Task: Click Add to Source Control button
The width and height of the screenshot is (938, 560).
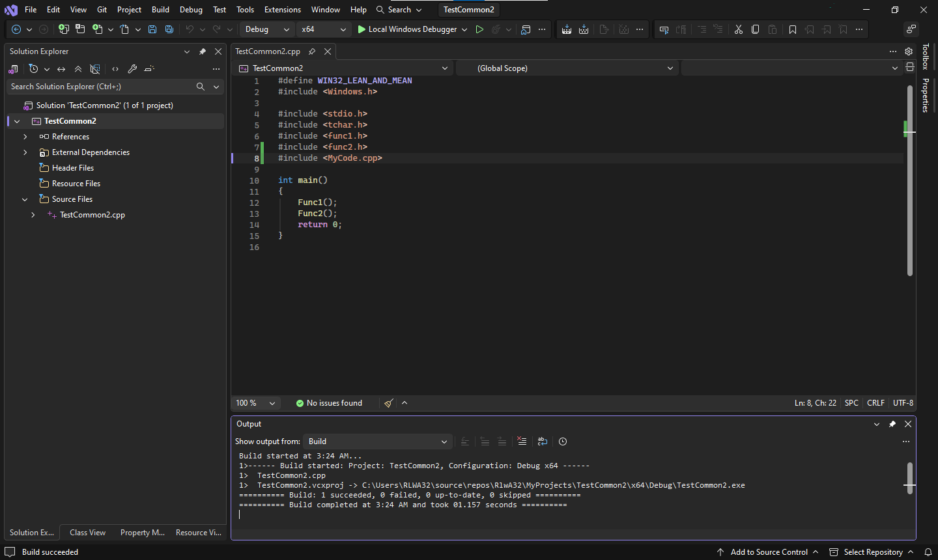Action: [767, 552]
